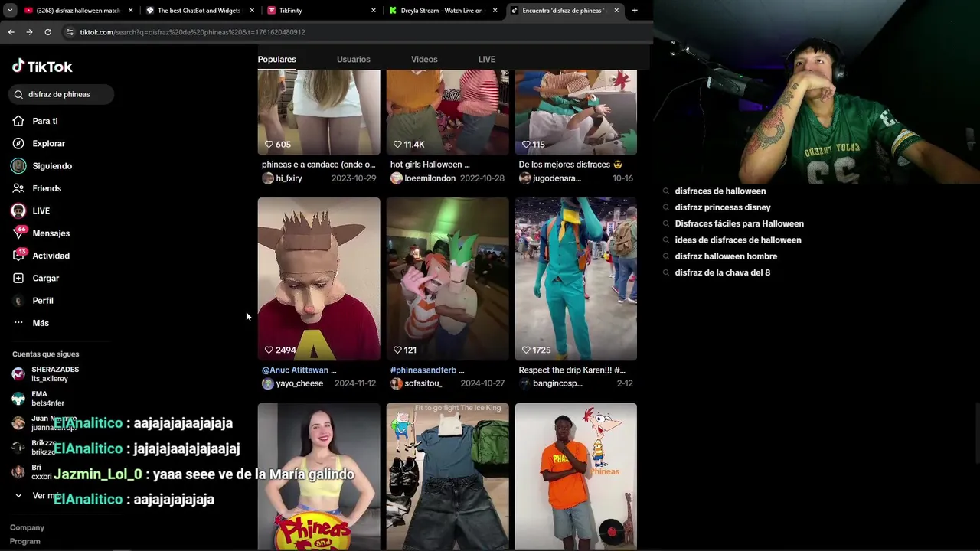Select suggestion disfraz de la chava del 8
980x551 pixels.
click(722, 272)
